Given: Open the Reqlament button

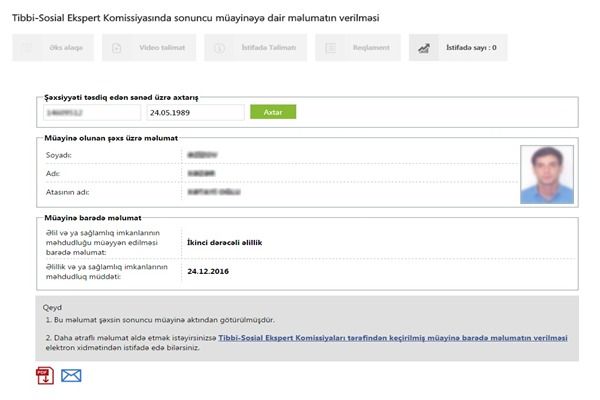Looking at the screenshot, I should [x=358, y=48].
